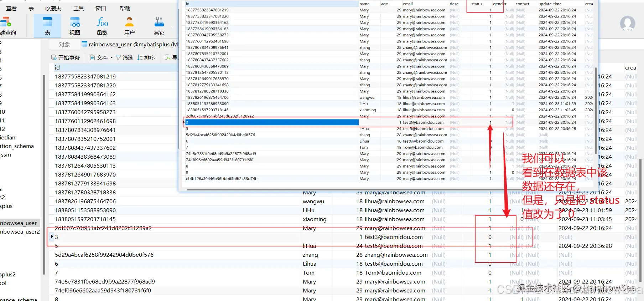Switch to the rainbowsea_user @mybatisplus tab

(x=130, y=44)
